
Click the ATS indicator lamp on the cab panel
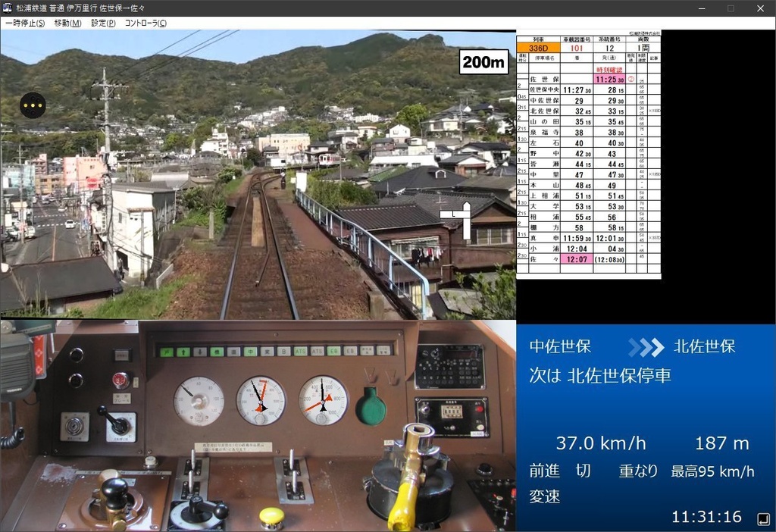299,350
